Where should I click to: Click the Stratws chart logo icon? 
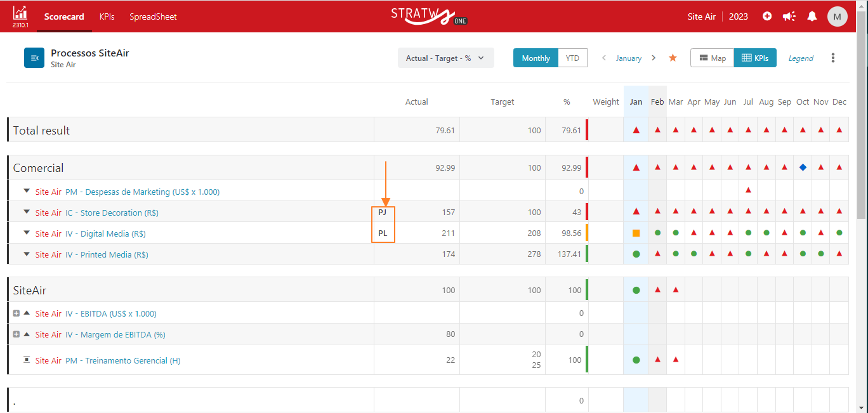(20, 13)
